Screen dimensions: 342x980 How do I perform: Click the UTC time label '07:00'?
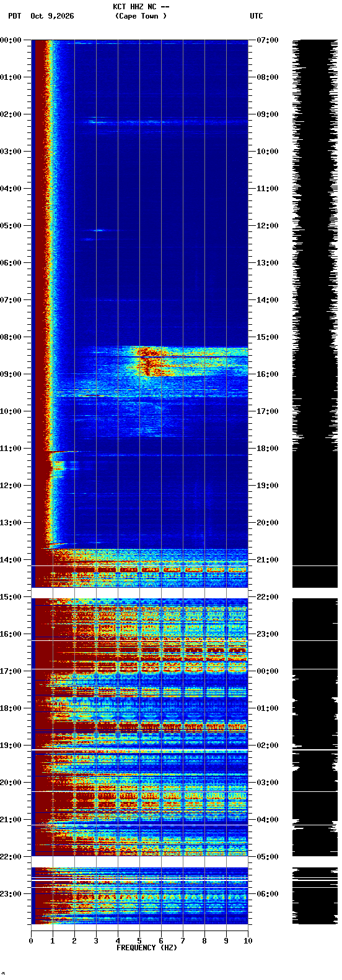point(268,40)
